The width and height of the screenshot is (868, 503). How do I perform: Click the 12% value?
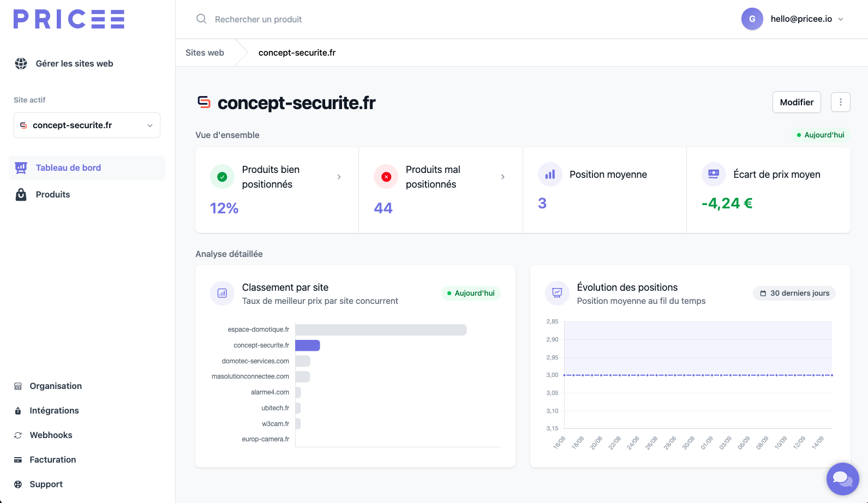tap(224, 208)
